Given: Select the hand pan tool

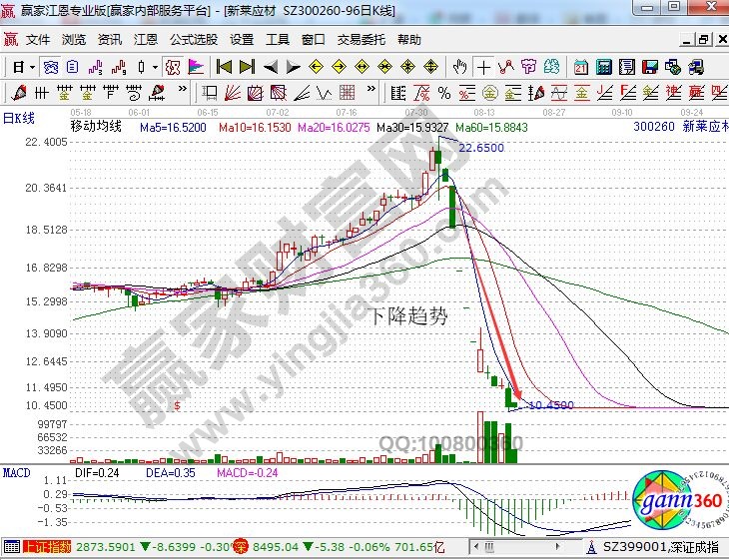Looking at the screenshot, I should tap(459, 67).
